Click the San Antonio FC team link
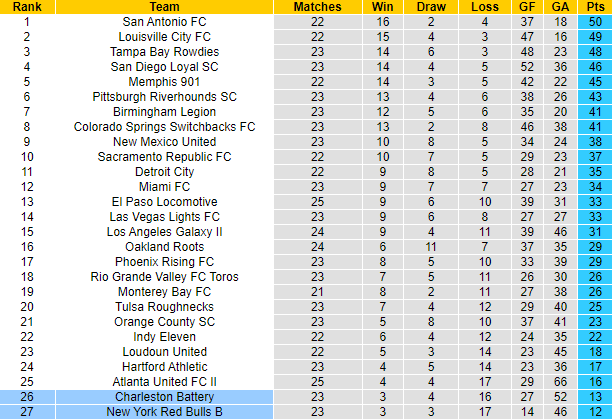The image size is (612, 420). (x=164, y=22)
